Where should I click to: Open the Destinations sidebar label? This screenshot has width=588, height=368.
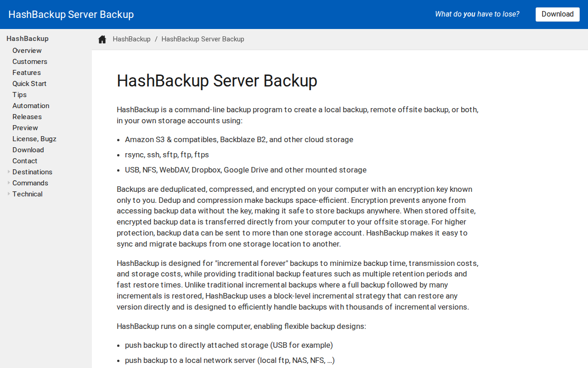(32, 172)
